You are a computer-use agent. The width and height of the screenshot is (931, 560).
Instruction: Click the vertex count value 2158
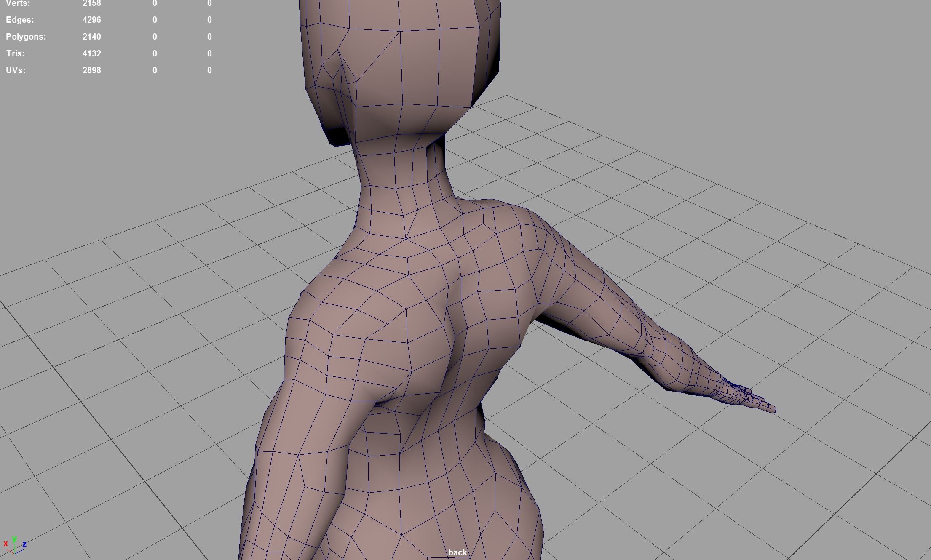pyautogui.click(x=92, y=3)
